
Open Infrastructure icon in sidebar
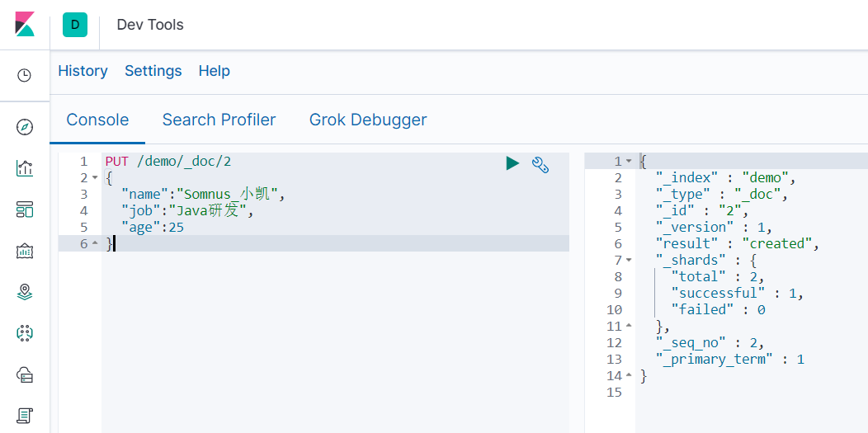(x=25, y=374)
